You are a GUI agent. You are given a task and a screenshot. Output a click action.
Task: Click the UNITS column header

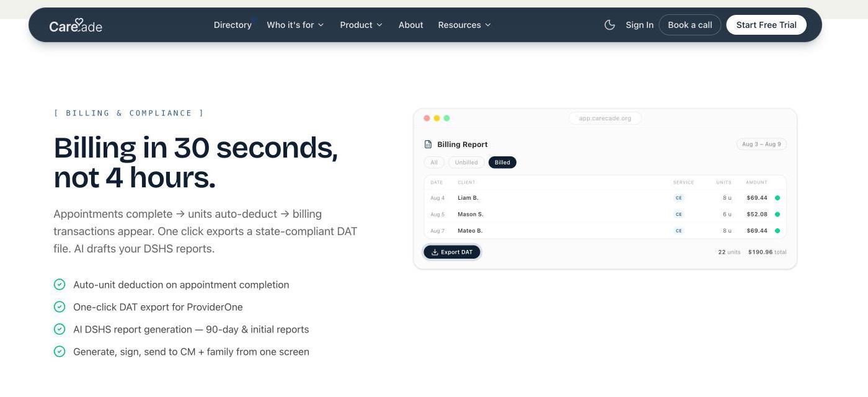click(x=724, y=182)
